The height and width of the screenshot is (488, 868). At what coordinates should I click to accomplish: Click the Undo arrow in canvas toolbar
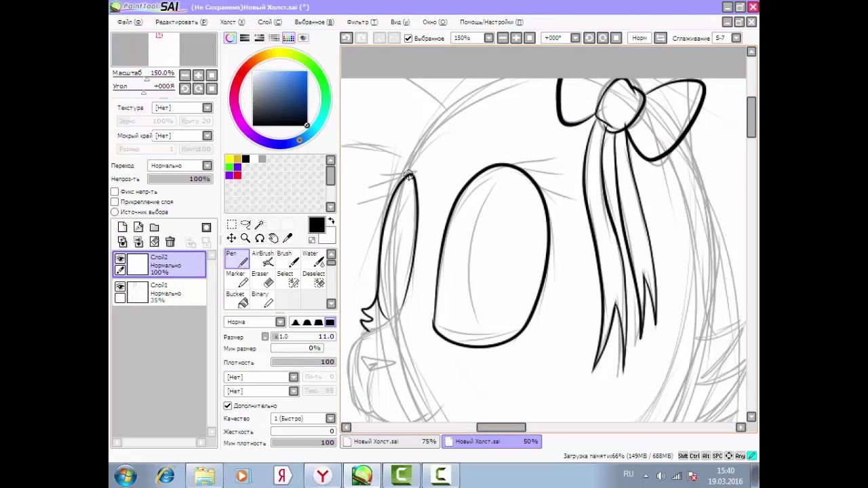[x=347, y=38]
